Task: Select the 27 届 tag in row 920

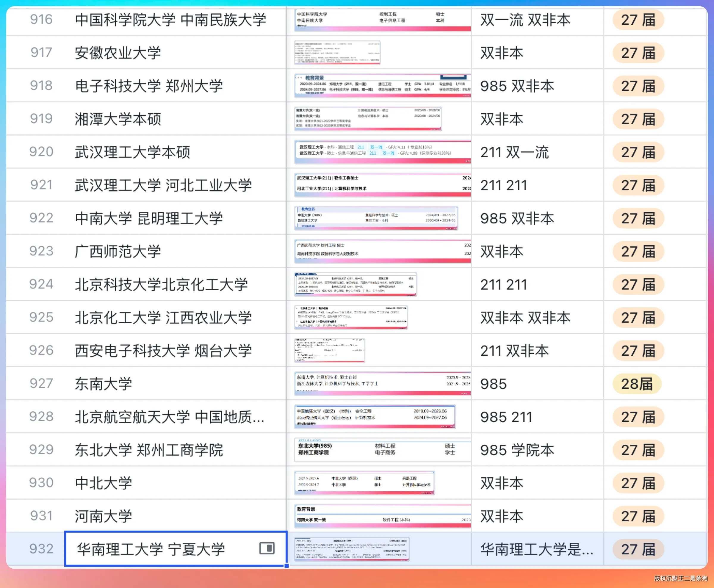Action: click(638, 152)
